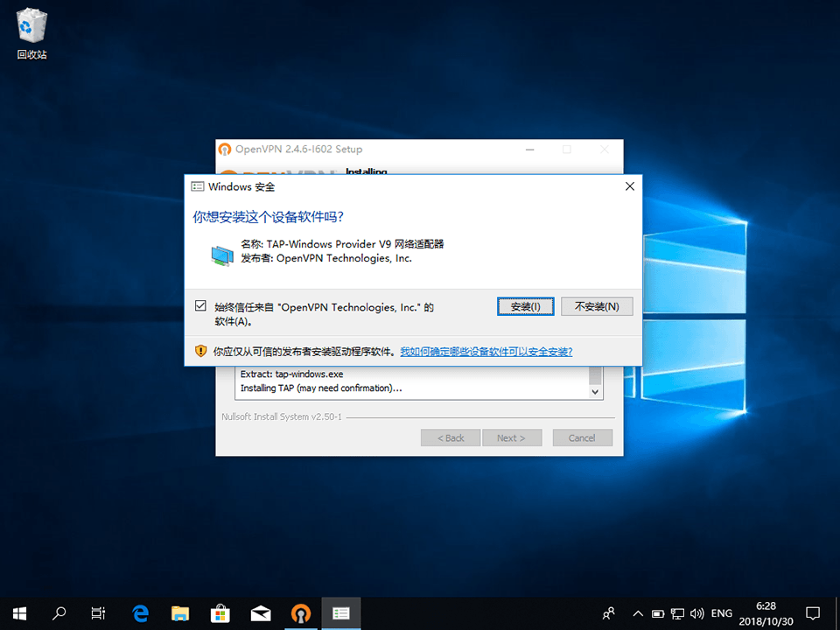The height and width of the screenshot is (630, 840).
Task: Uncheck always trust OpenVPN Technologies checkbox
Action: 200,306
